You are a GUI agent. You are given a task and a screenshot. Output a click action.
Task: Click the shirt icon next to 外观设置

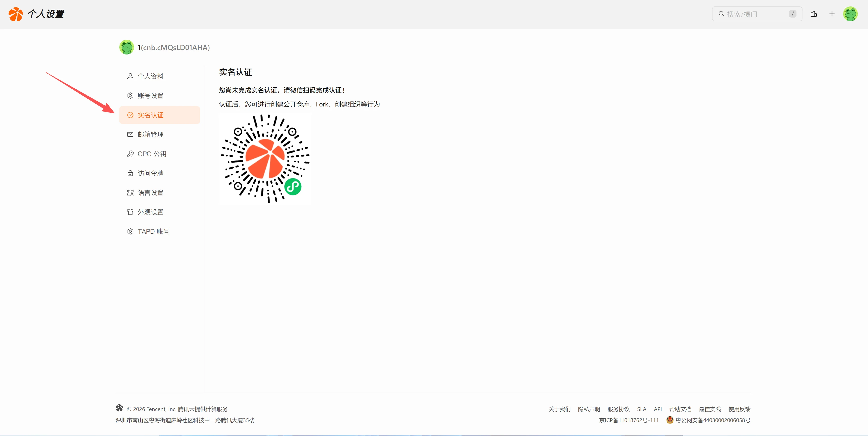(x=130, y=212)
